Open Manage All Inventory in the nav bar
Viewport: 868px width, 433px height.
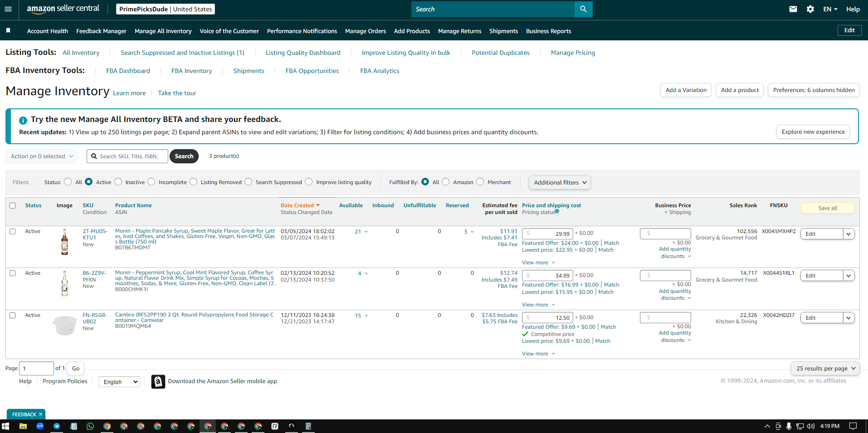163,31
